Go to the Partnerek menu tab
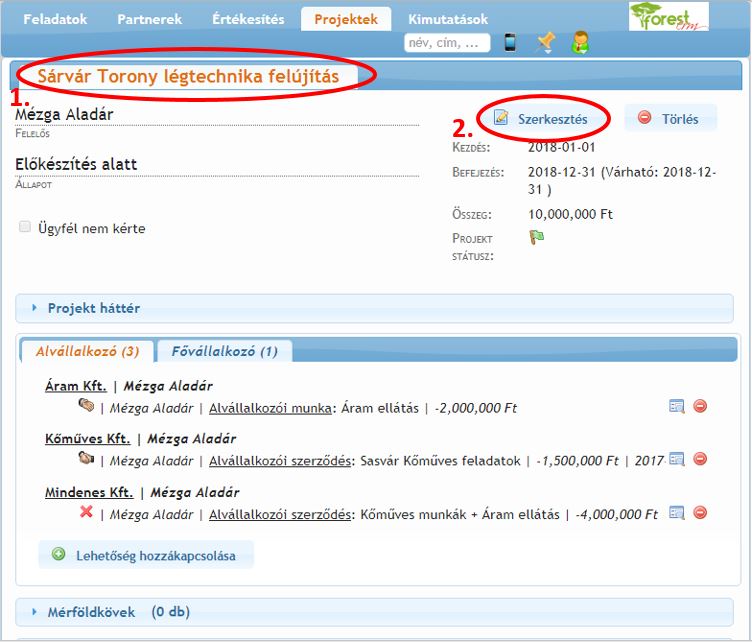 coord(149,19)
